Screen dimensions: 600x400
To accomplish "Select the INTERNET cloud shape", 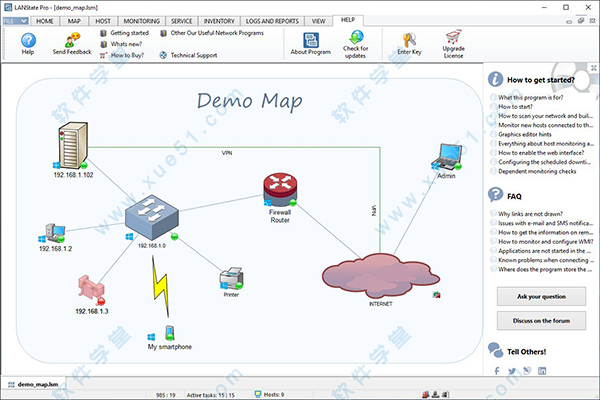I will pos(381,275).
